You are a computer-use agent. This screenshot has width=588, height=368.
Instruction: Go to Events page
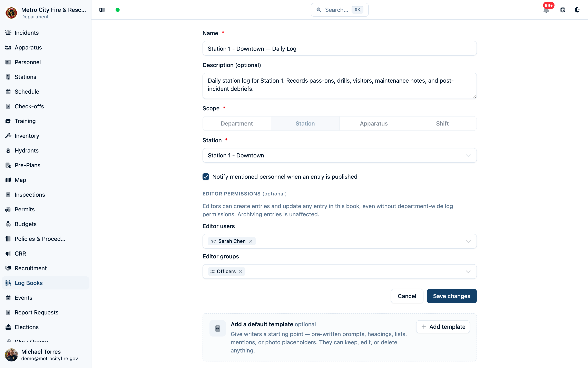click(x=46, y=298)
